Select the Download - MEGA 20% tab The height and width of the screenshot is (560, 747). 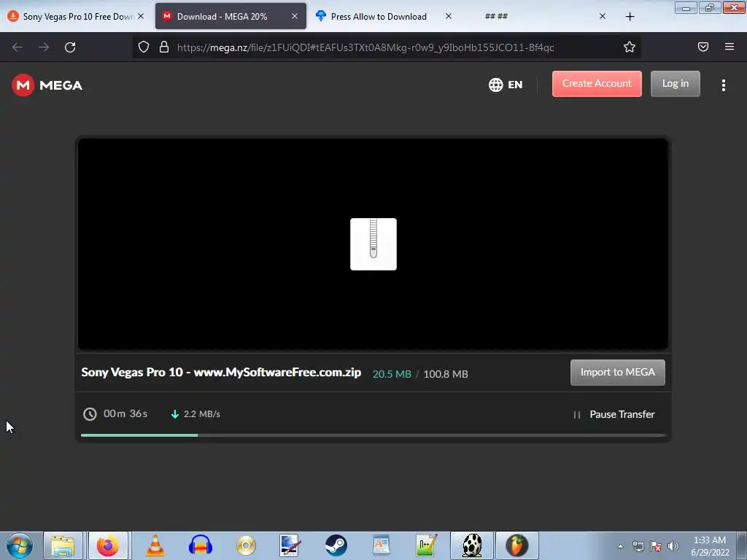point(231,16)
